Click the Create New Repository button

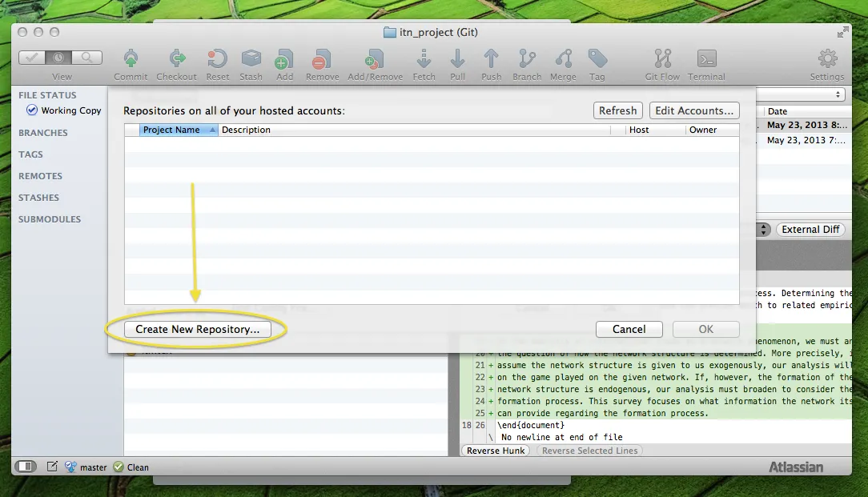point(197,329)
